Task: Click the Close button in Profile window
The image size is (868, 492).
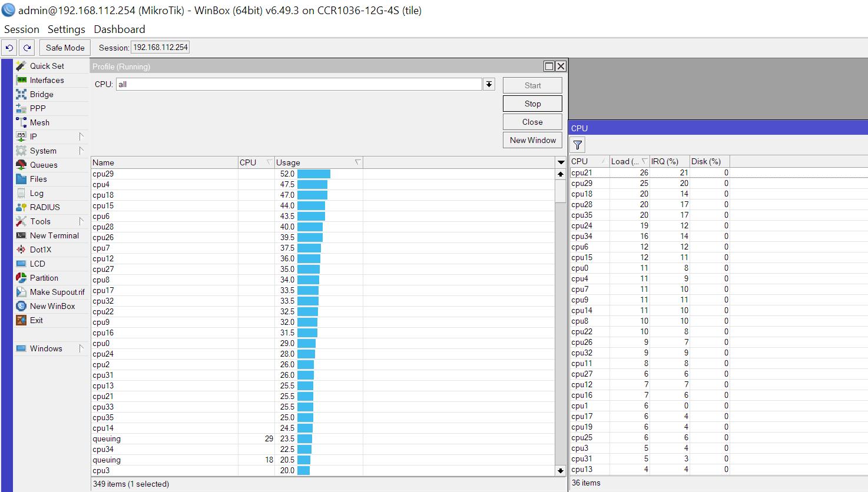Action: 532,122
